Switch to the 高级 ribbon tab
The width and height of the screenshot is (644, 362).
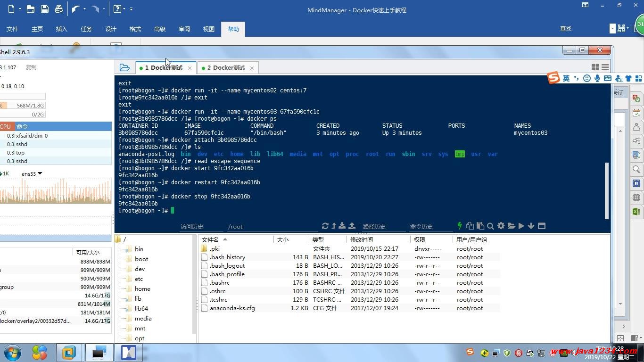(x=160, y=29)
